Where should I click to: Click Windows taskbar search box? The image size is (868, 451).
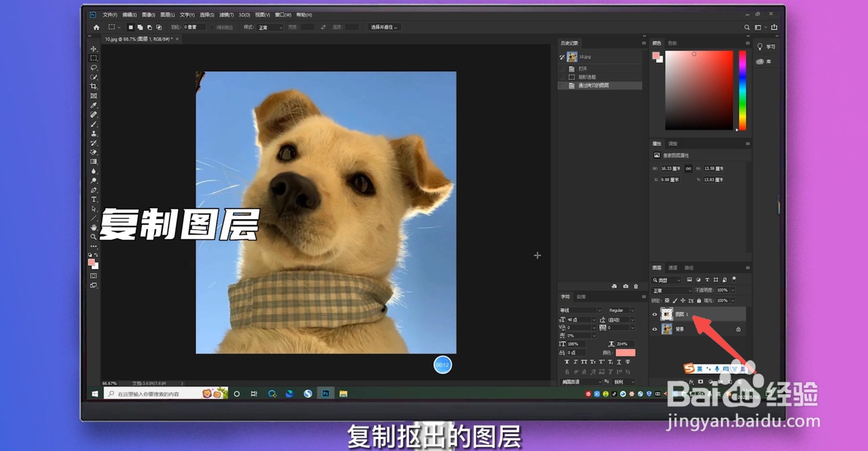click(165, 393)
